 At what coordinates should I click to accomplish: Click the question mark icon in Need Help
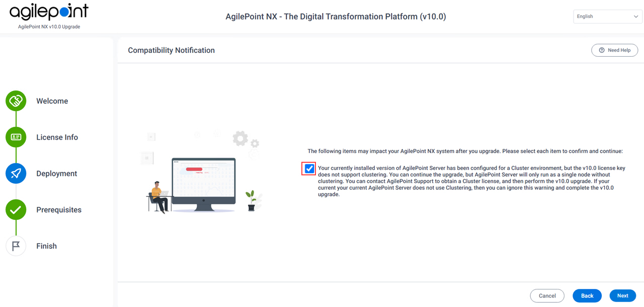pyautogui.click(x=602, y=50)
